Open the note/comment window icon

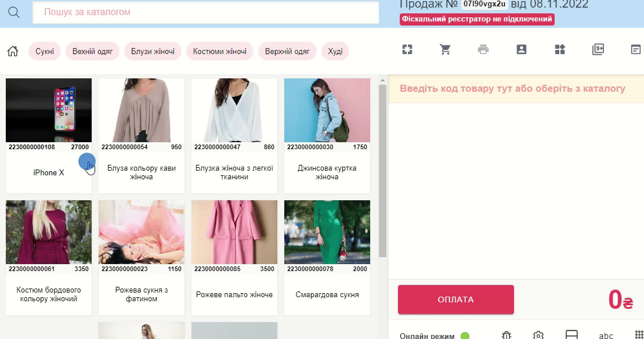tap(636, 50)
